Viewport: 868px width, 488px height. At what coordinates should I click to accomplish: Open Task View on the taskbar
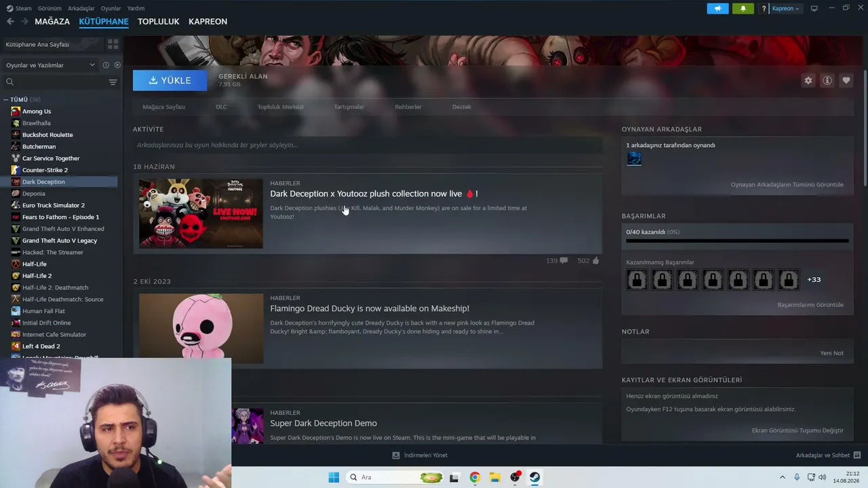coord(454,477)
